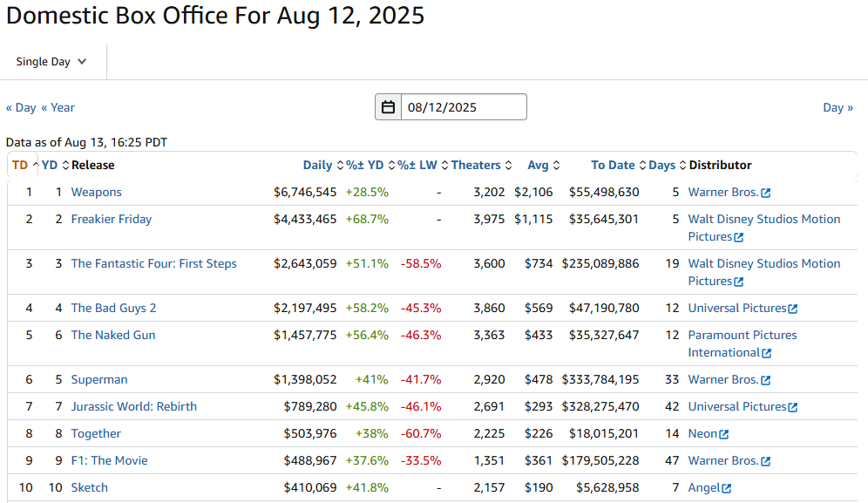Open the Freakier Friday release page
This screenshot has height=503, width=868.
(x=112, y=220)
